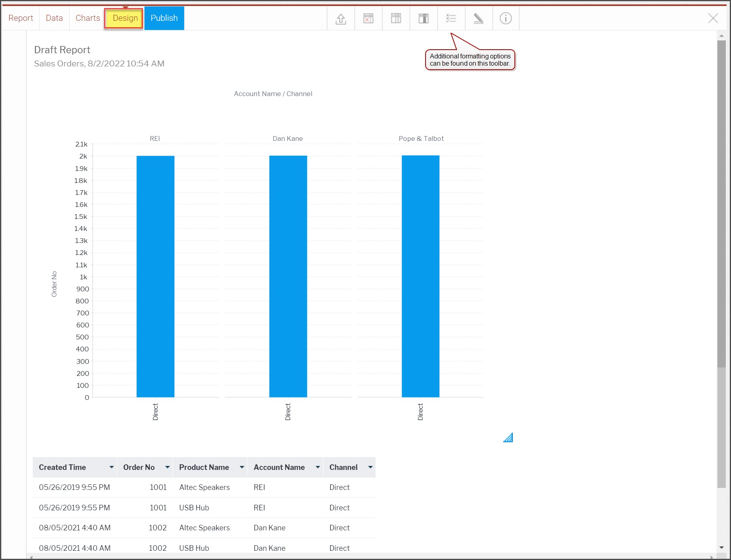731x560 pixels.
Task: Open the checklist options icon
Action: tap(451, 18)
